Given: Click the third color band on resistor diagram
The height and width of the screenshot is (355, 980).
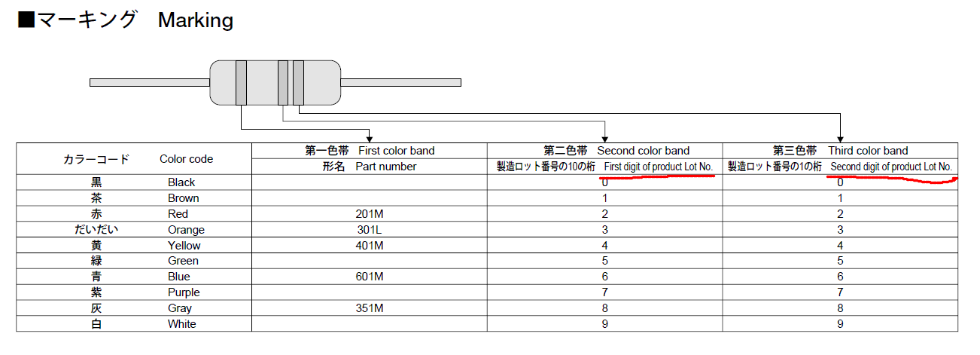Looking at the screenshot, I should click(x=298, y=83).
